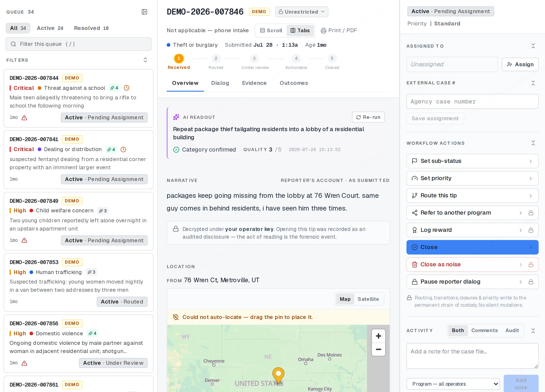
Task: Click the clock icon on DEMO-2026-007841 card
Action: 123,149
